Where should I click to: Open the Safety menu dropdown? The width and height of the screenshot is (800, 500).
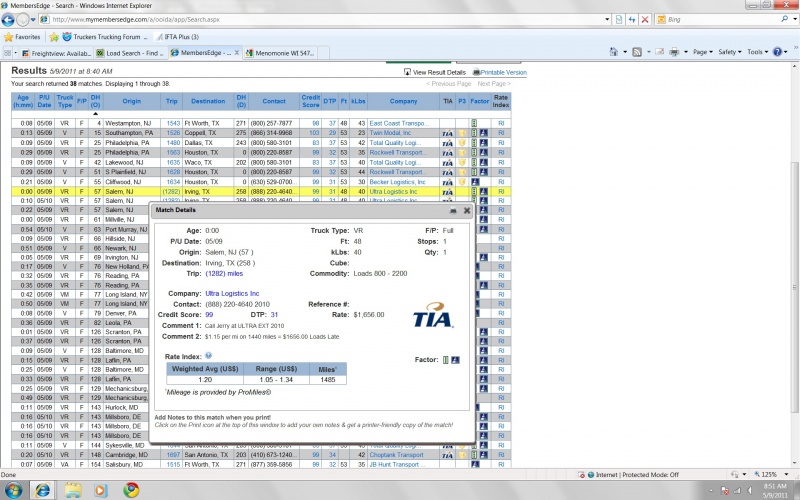pyautogui.click(x=730, y=52)
